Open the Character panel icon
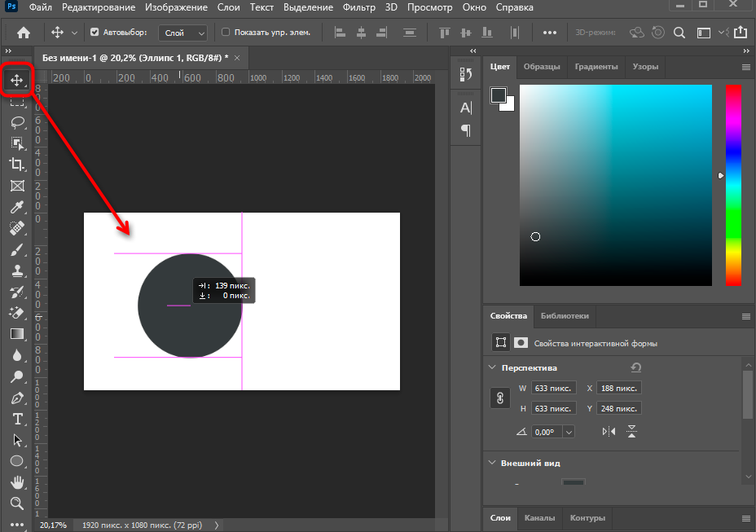Image resolution: width=756 pixels, height=532 pixels. pos(466,108)
